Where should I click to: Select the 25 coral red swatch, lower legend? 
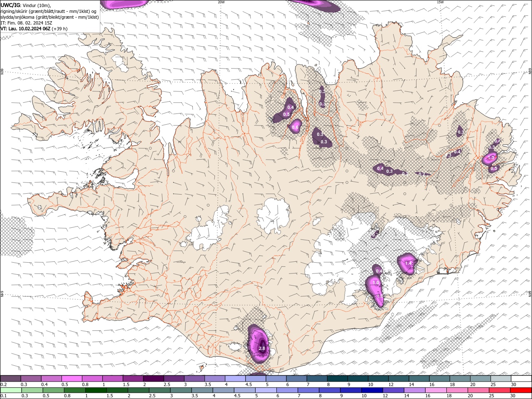pyautogui.click(x=499, y=390)
